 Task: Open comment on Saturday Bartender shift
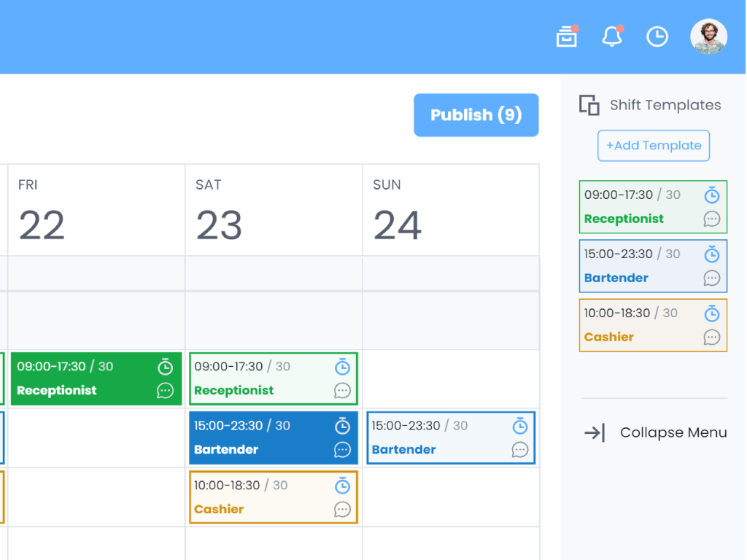tap(342, 450)
